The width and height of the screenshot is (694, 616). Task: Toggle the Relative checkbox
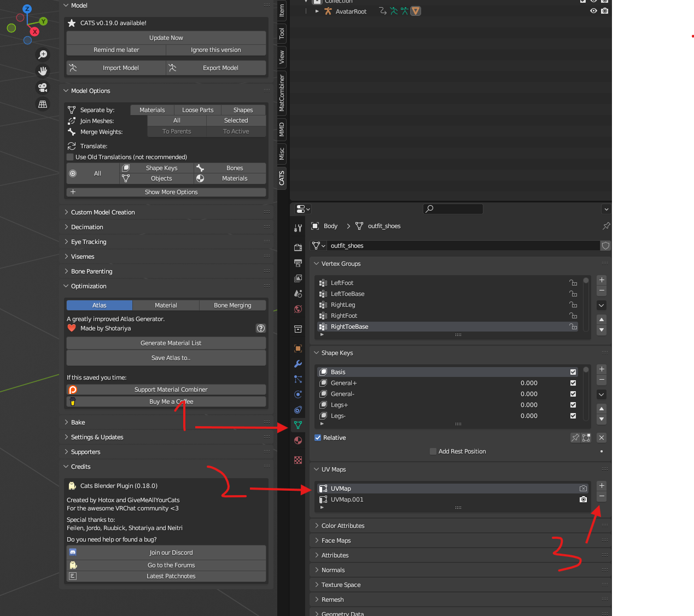tap(318, 438)
